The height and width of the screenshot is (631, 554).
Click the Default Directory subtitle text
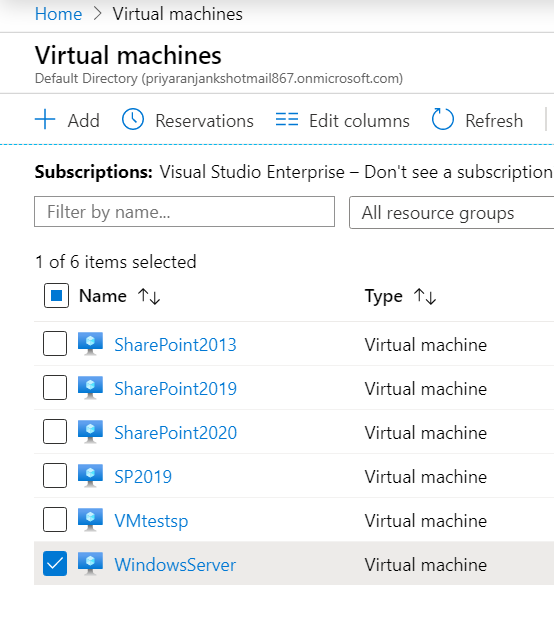point(219,78)
